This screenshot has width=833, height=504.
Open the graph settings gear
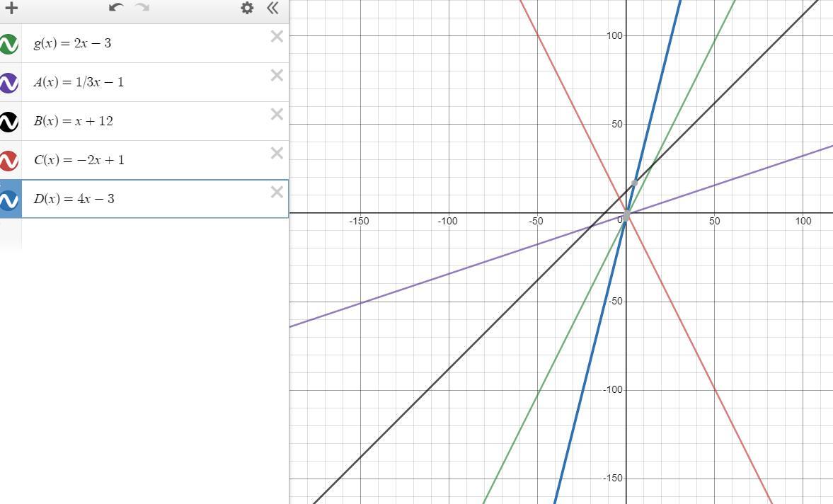247,8
